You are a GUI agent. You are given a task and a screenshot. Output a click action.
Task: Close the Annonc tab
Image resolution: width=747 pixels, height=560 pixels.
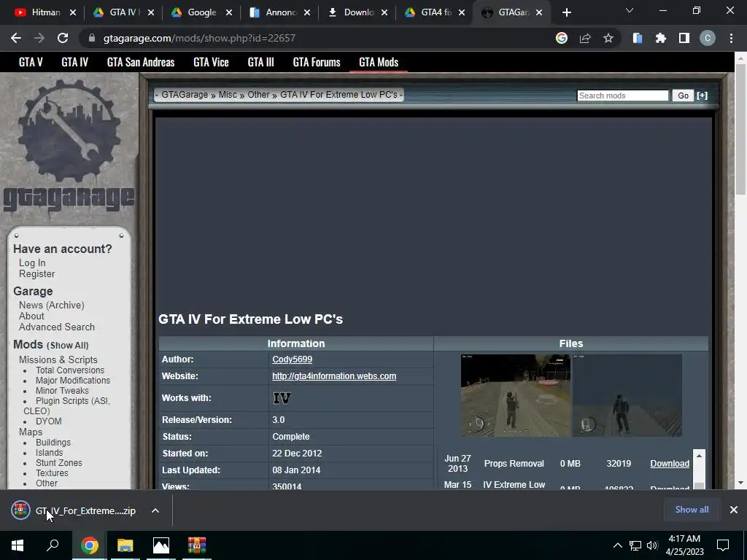tap(307, 13)
